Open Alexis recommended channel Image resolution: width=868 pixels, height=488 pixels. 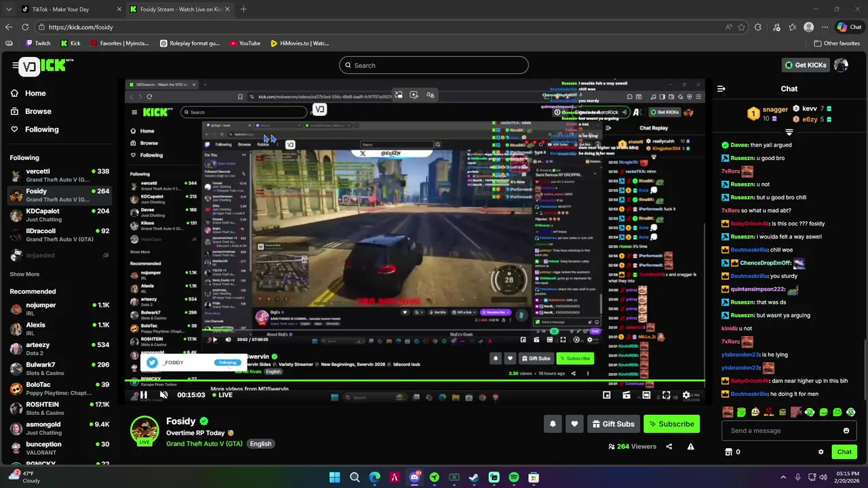point(59,329)
